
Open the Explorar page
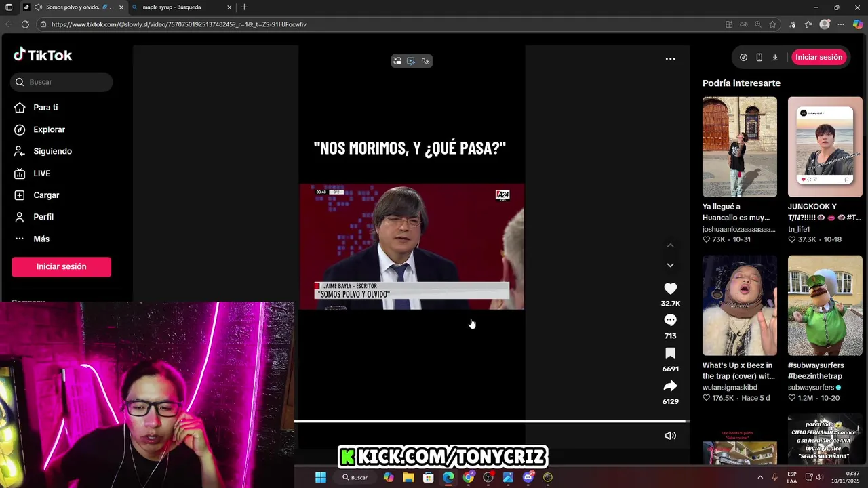coord(40,129)
